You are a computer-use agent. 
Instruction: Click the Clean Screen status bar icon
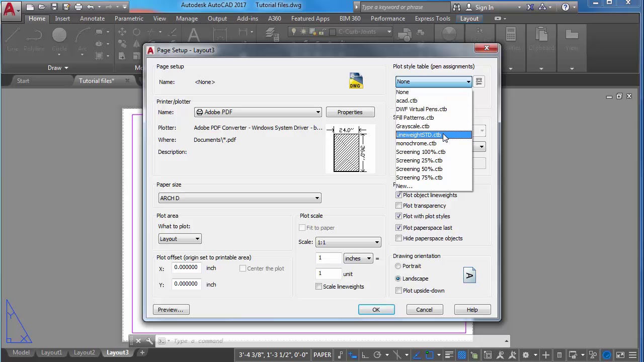pos(620,355)
